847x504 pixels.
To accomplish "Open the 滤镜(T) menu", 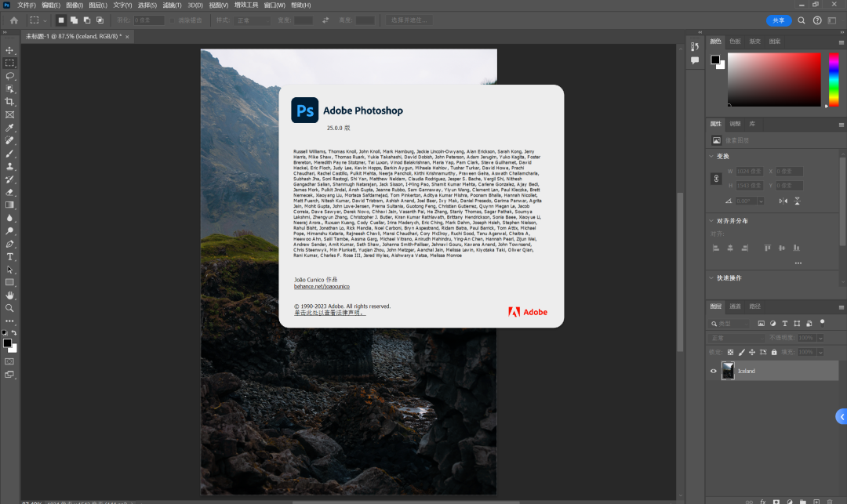I will tap(172, 5).
